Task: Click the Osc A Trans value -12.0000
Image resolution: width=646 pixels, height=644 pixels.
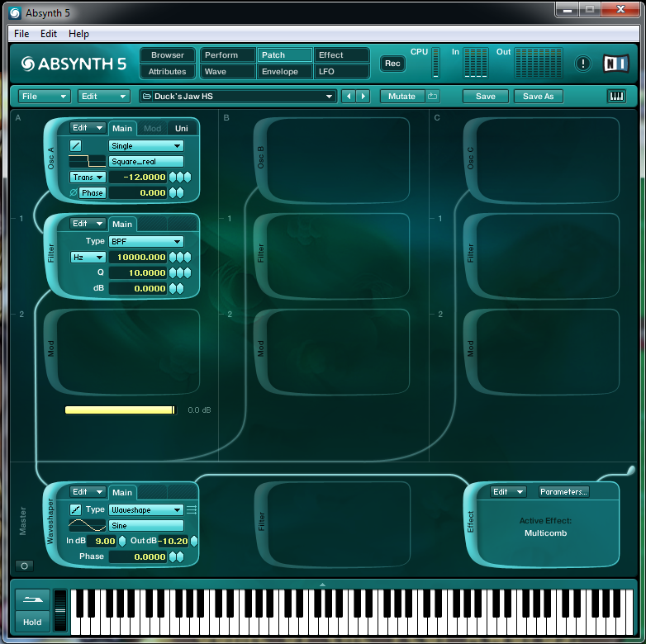Action: [138, 177]
